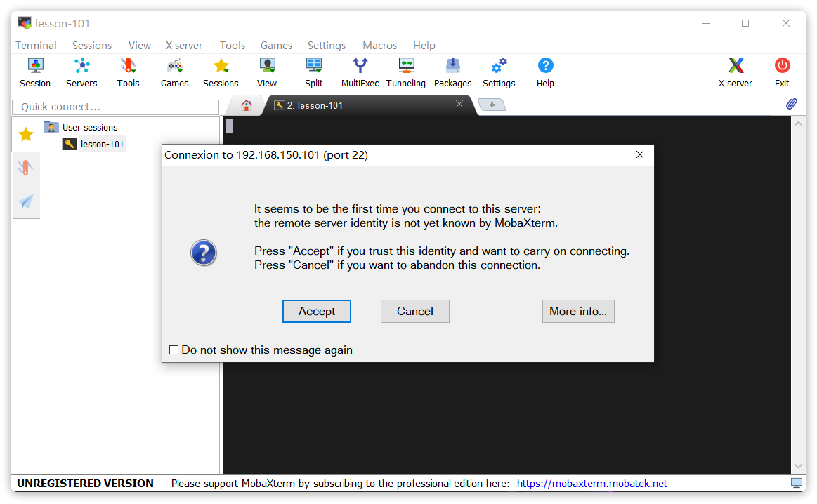Switch to the home tab
This screenshot has height=504, width=817.
247,105
